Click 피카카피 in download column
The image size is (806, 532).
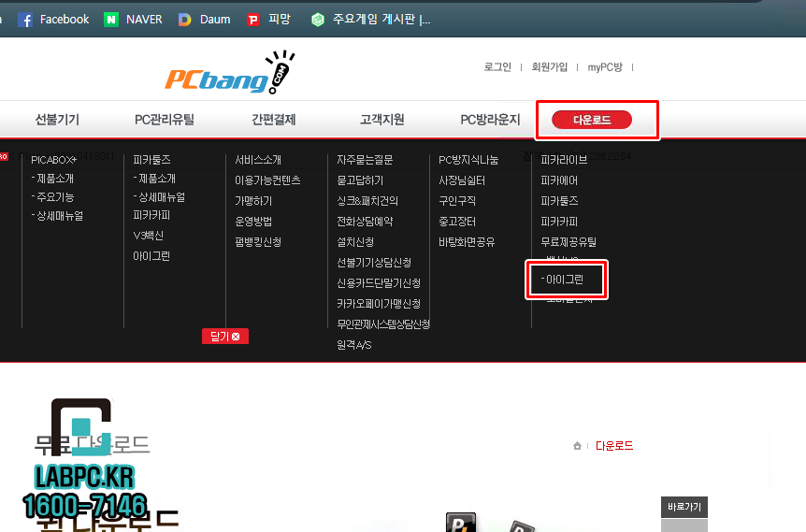[x=559, y=222]
